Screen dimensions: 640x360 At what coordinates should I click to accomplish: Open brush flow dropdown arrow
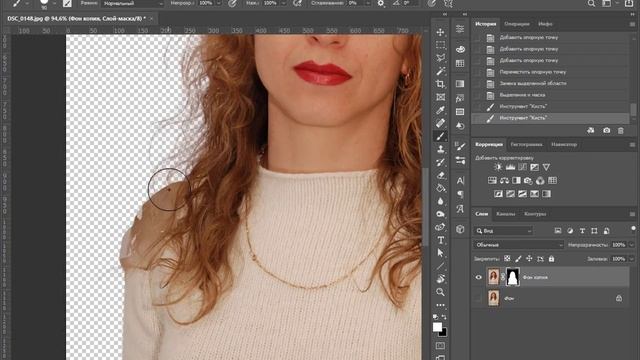(x=283, y=4)
